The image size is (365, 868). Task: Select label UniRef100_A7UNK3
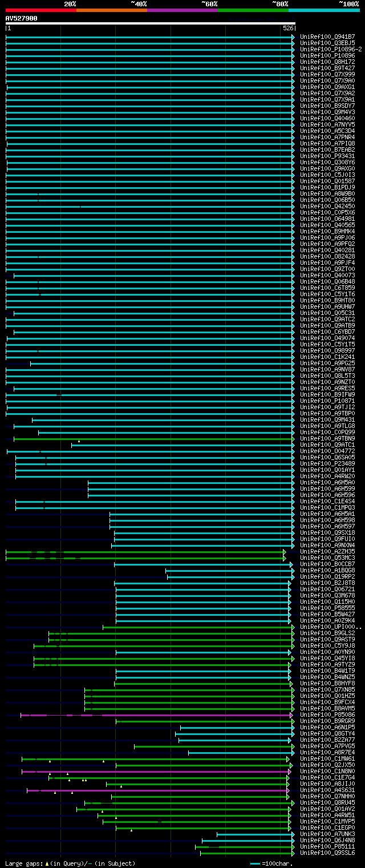[x=327, y=834]
